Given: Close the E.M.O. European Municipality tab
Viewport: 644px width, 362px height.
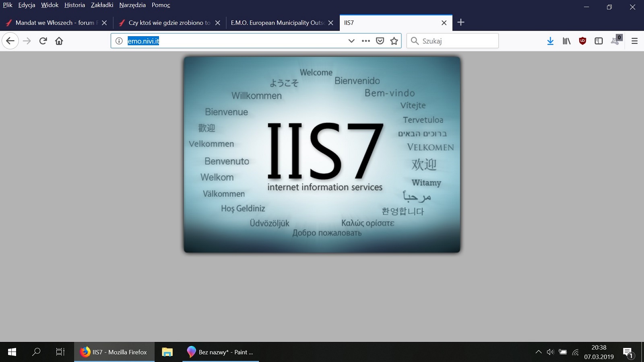Looking at the screenshot, I should [331, 23].
